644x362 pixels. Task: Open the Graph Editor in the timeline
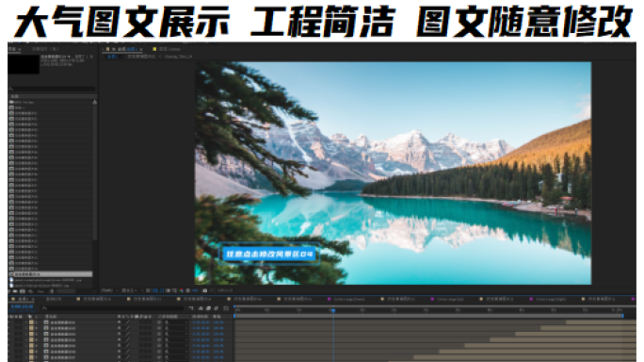pyautogui.click(x=226, y=308)
